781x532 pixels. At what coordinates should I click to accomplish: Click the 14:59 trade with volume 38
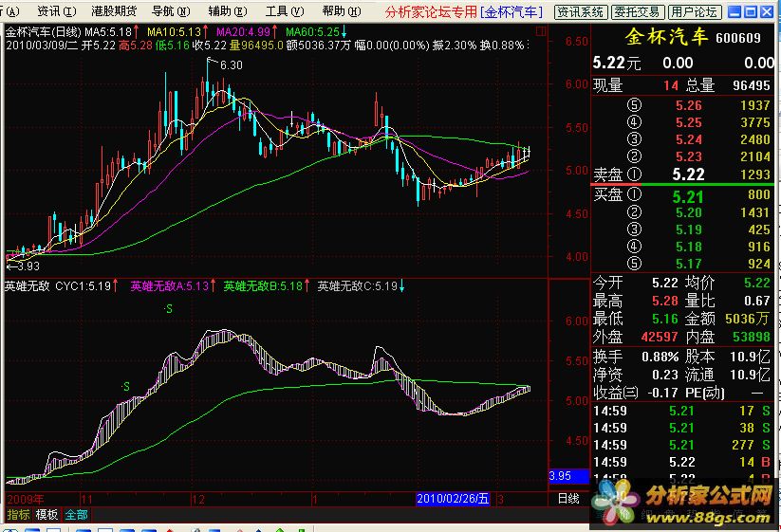pyautogui.click(x=682, y=428)
